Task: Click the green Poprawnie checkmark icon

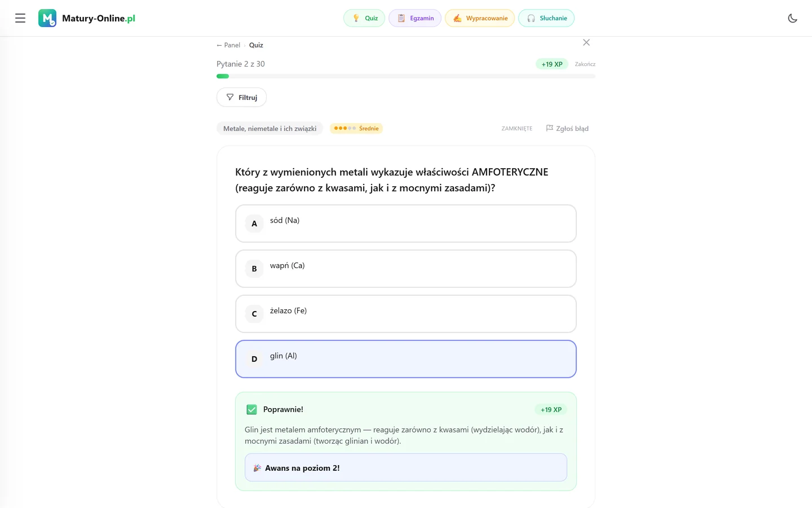Action: pyautogui.click(x=251, y=410)
